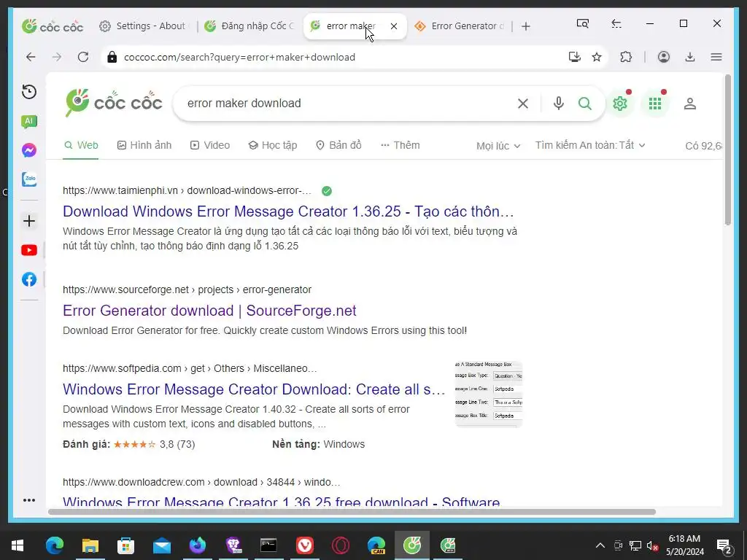Screen dimensions: 747x560
Task: Click the horizontal page scrollbar
Action: click(x=352, y=512)
